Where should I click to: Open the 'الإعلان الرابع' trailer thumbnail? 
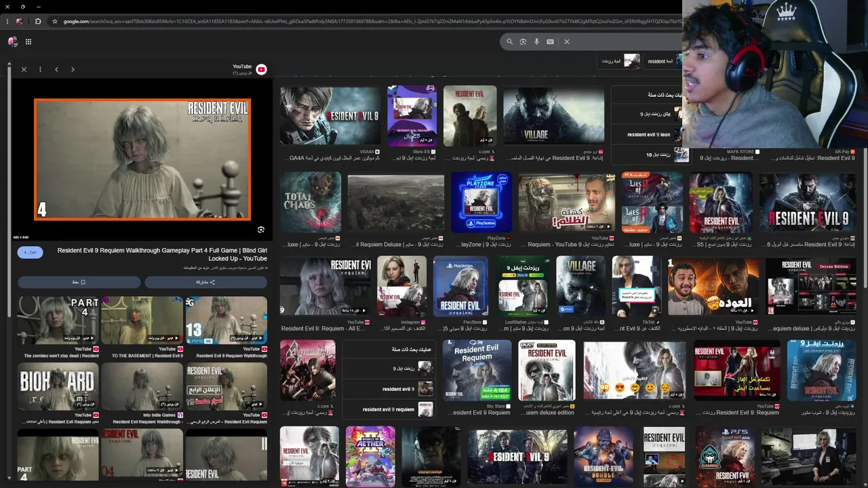(x=226, y=386)
